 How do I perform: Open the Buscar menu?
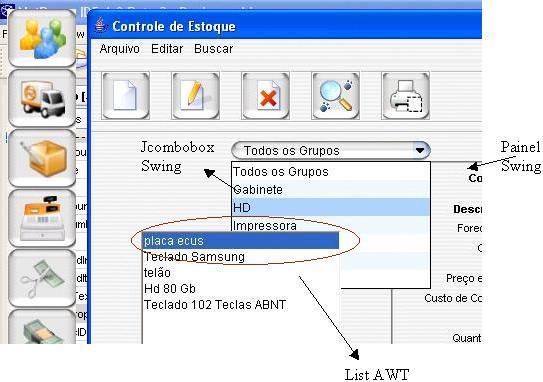[213, 49]
